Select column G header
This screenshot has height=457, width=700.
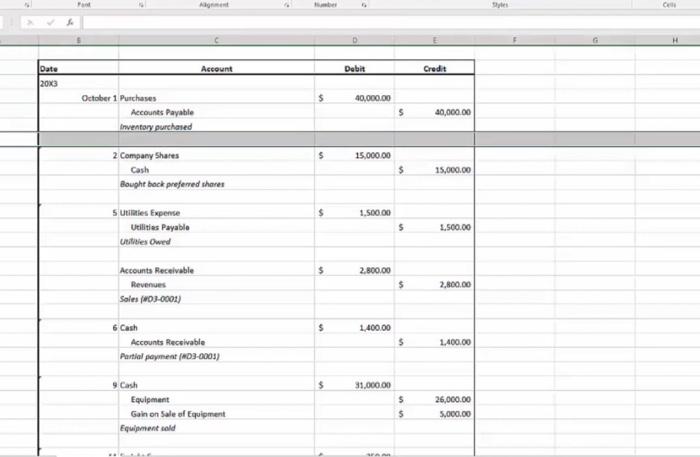595,40
